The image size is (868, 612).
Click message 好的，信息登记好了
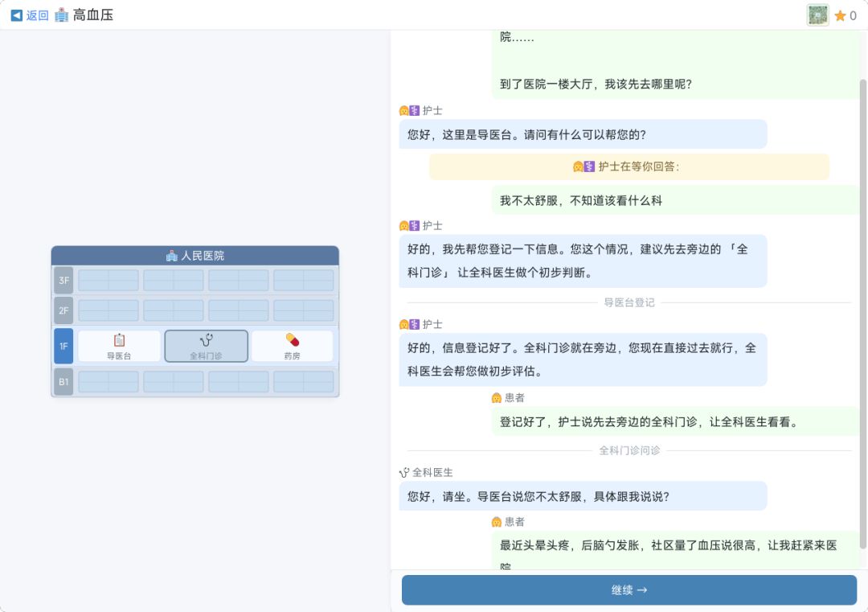pos(583,359)
